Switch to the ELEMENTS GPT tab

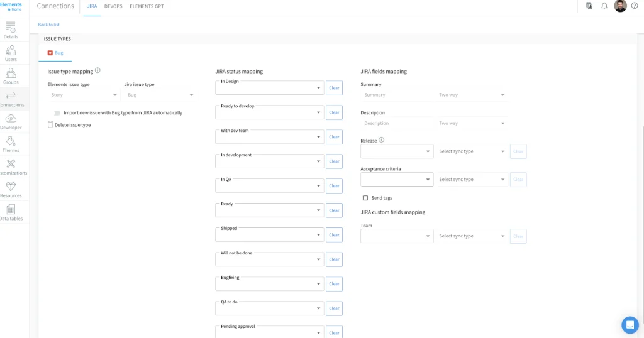click(147, 6)
